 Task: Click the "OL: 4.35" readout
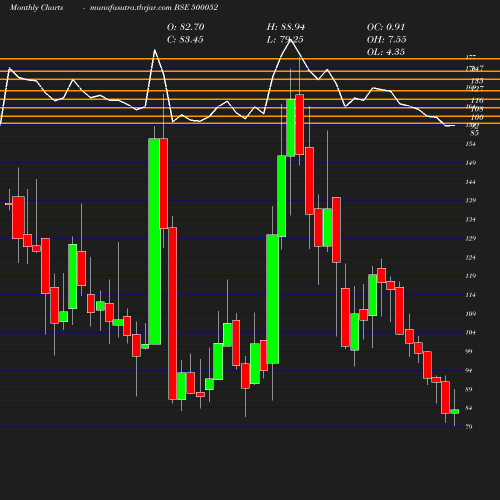[386, 52]
